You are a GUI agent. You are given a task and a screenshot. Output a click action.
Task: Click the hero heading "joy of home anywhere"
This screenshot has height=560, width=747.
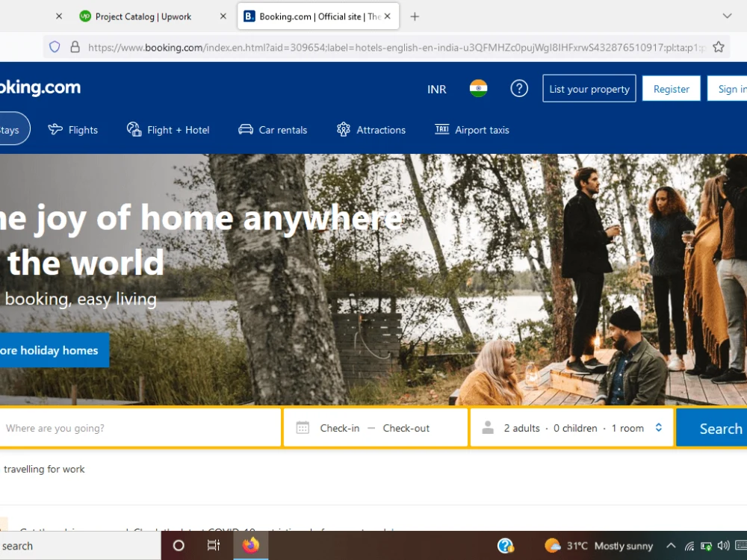[220, 219]
